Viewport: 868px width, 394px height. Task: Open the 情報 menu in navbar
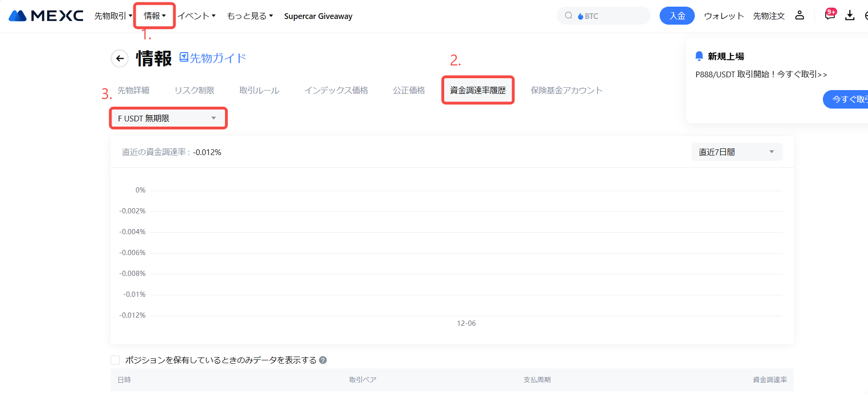coord(155,16)
